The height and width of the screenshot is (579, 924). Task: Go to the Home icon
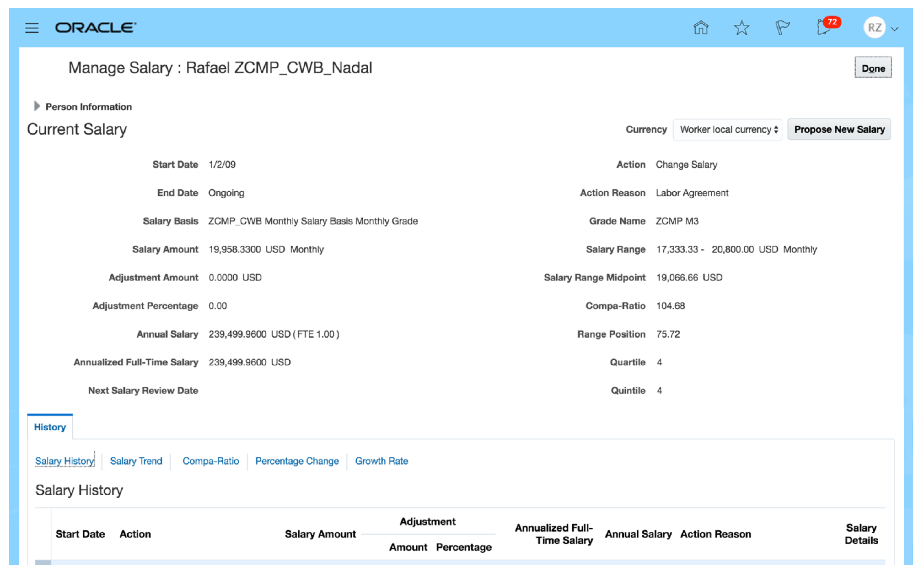pyautogui.click(x=701, y=28)
